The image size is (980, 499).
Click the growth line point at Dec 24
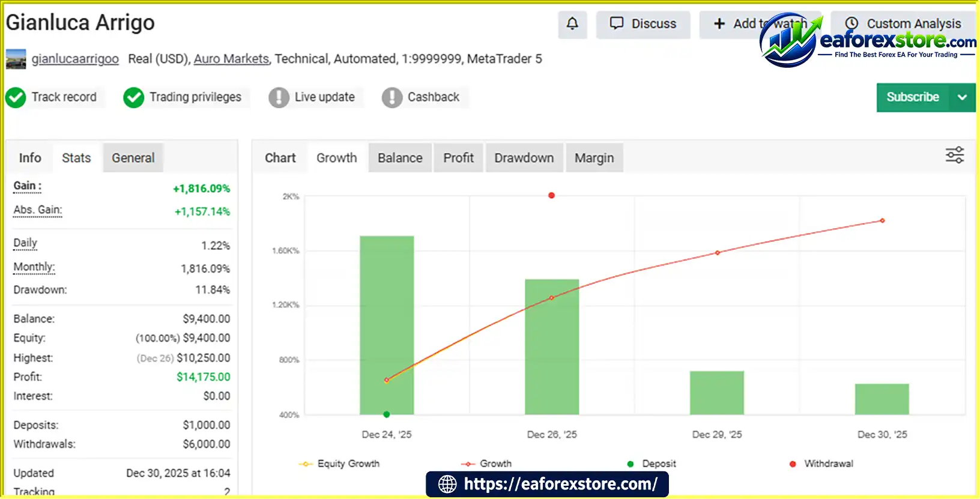click(387, 380)
